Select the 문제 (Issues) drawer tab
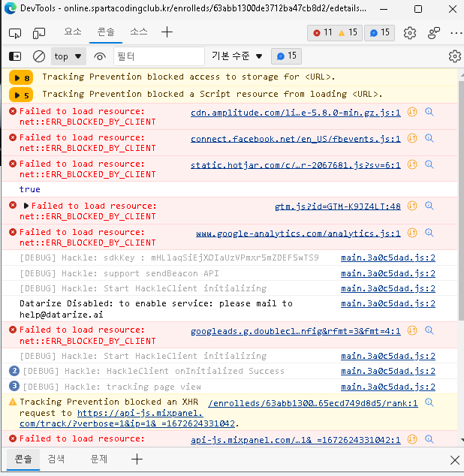464x476 pixels. point(99,459)
